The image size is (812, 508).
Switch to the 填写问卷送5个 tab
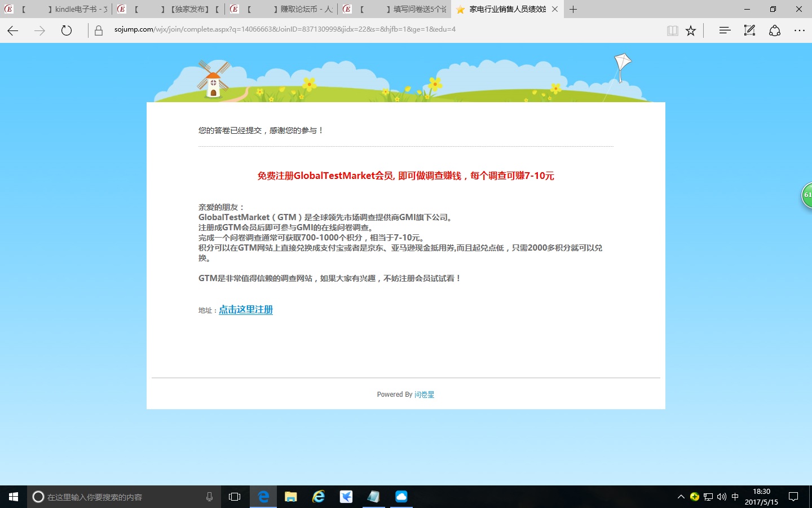point(395,9)
